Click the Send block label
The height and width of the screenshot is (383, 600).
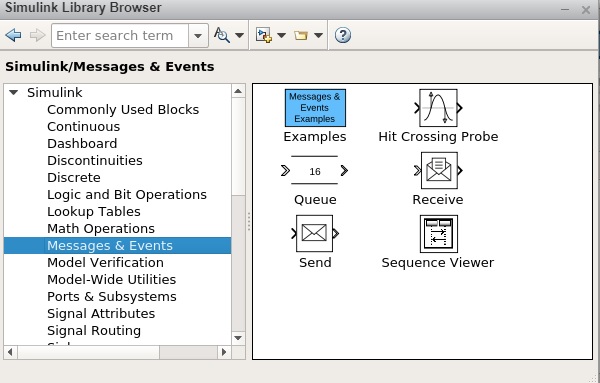coord(315,262)
